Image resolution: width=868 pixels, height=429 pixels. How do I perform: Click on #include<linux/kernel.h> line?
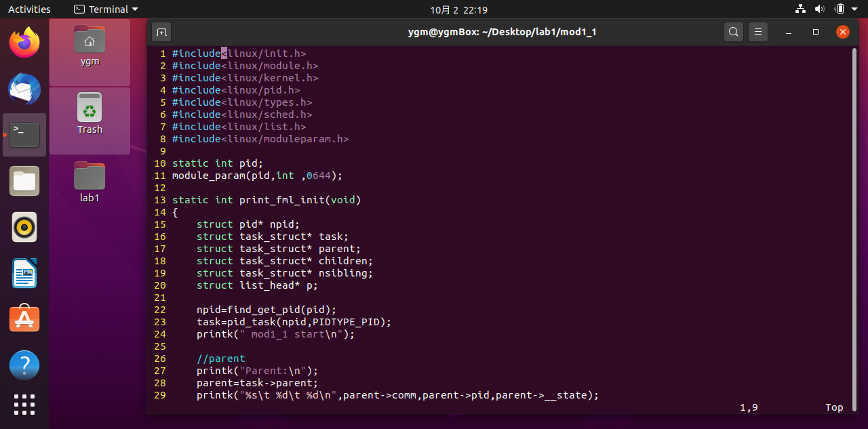click(x=245, y=78)
